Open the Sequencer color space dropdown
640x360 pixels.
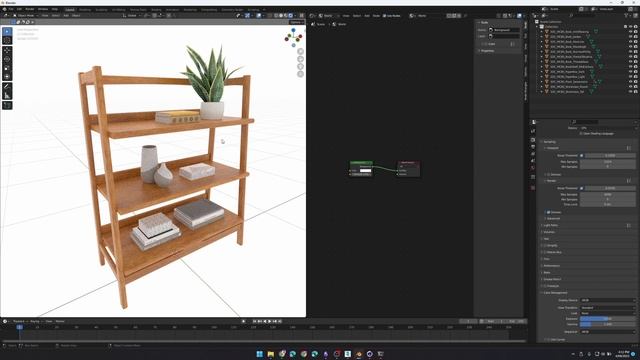click(608, 332)
